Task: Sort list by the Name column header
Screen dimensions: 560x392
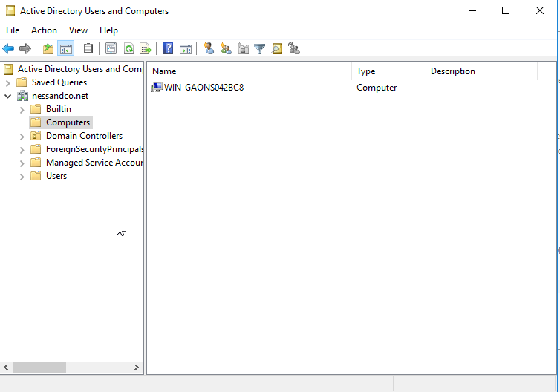Action: (x=250, y=71)
